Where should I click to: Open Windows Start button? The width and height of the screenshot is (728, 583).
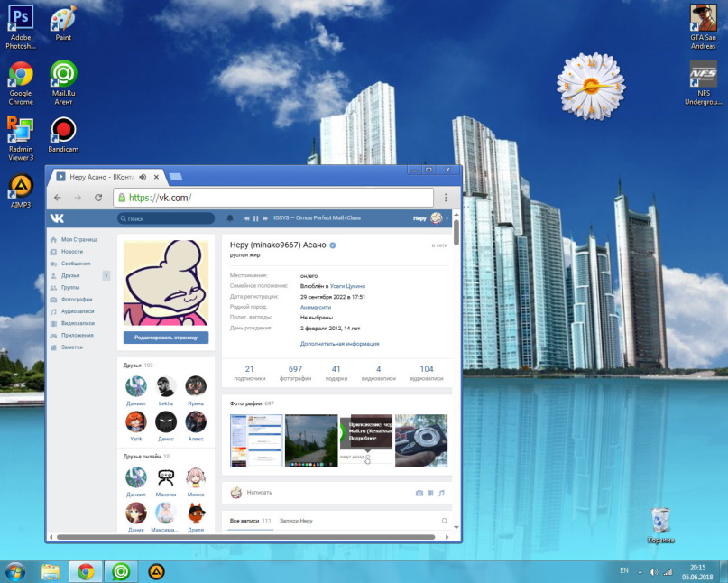(15, 571)
